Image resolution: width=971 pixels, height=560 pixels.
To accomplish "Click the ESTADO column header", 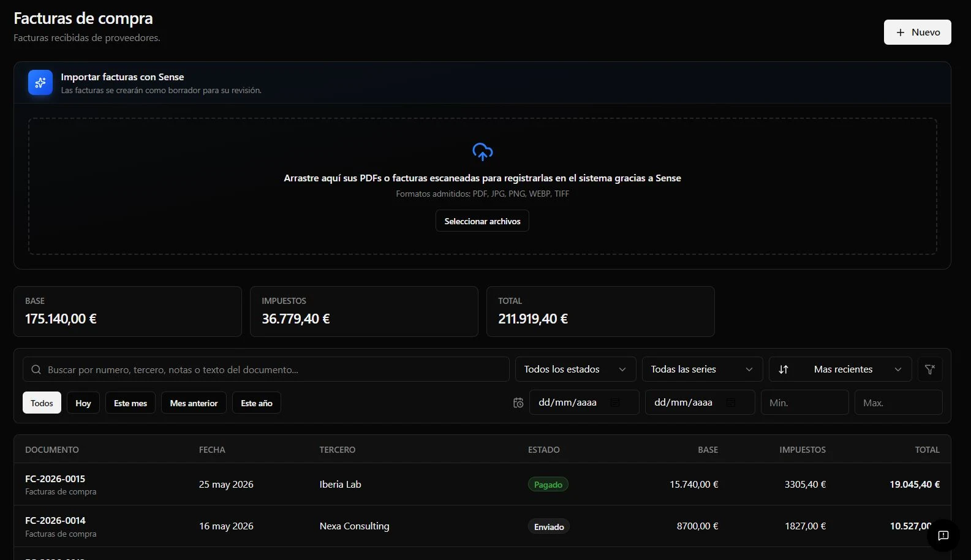I will (x=544, y=450).
